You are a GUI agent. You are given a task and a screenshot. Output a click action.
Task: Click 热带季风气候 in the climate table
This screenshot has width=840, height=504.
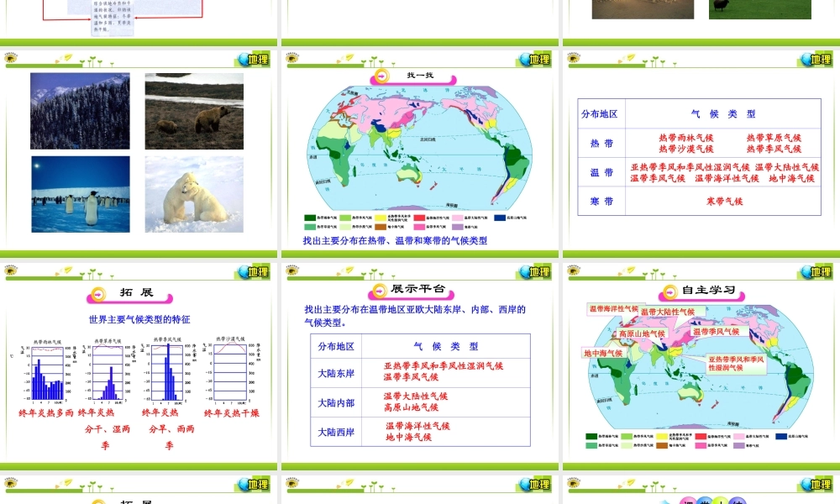(774, 150)
